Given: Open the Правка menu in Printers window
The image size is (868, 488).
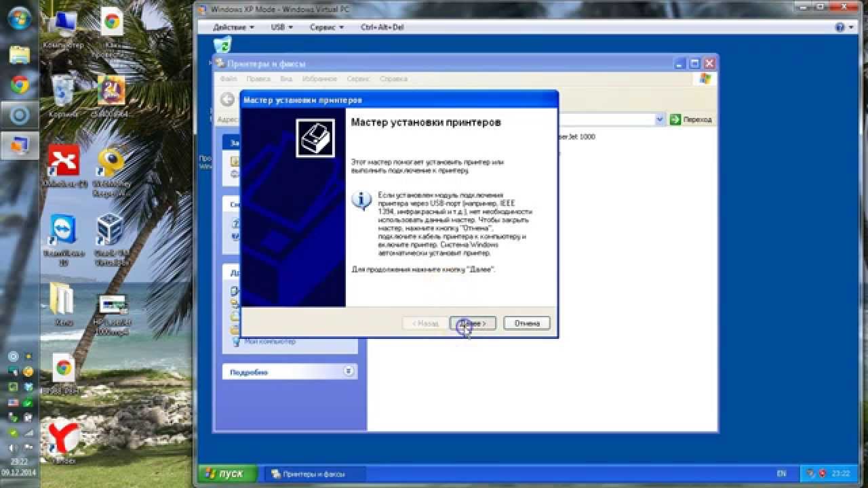Looking at the screenshot, I should click(258, 79).
